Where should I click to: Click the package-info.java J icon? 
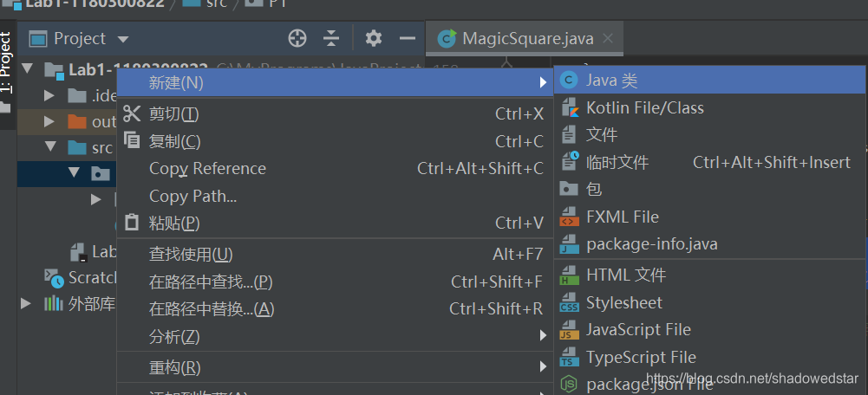(569, 244)
